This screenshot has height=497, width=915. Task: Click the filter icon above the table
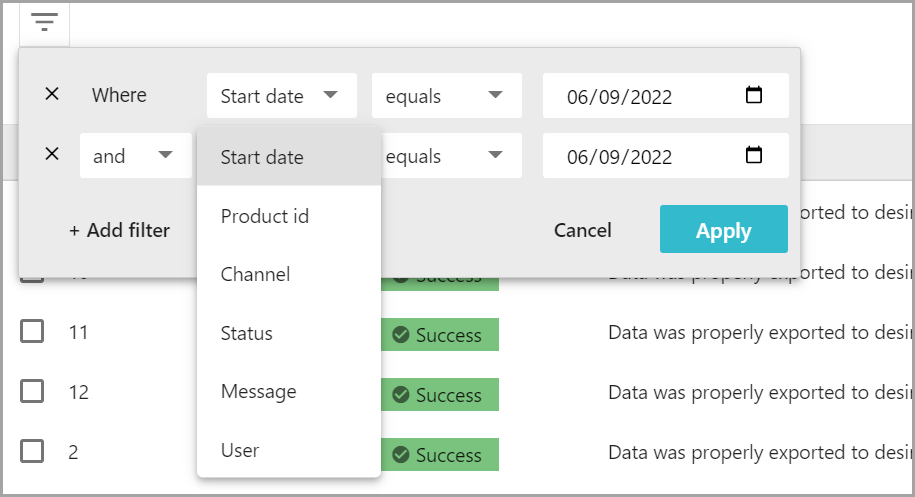(x=44, y=22)
